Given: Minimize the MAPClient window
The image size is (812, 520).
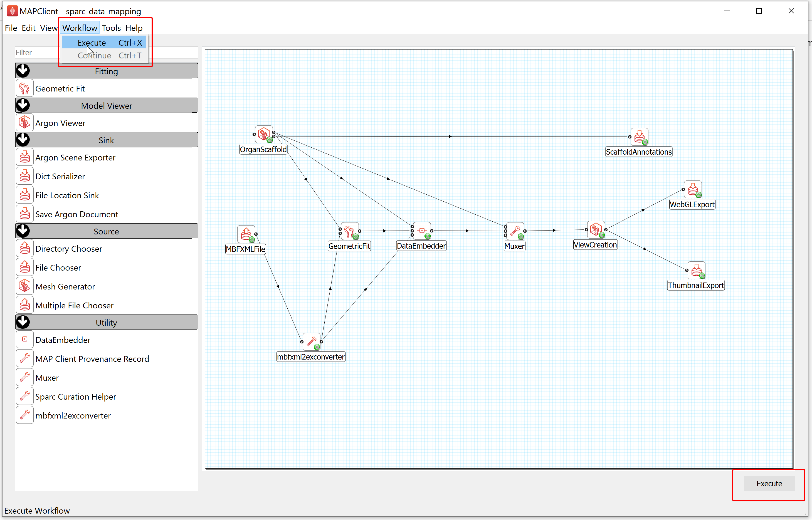Looking at the screenshot, I should [727, 11].
